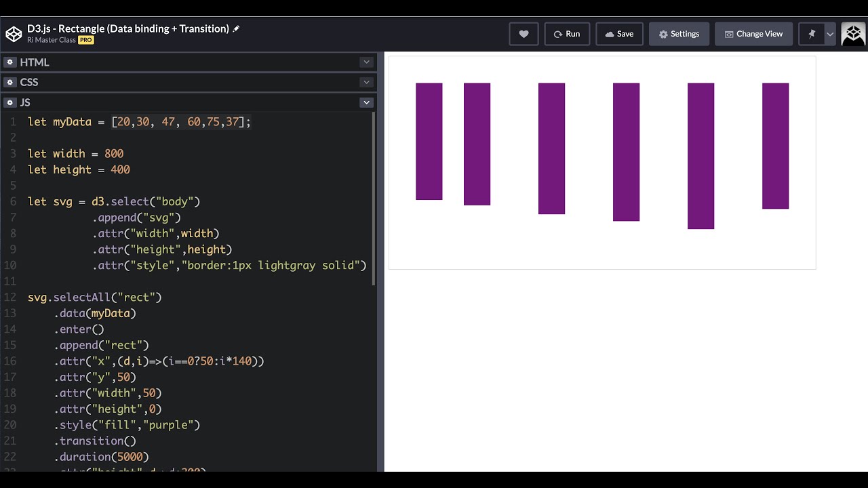
Task: Click the first purple bar in preview
Action: pos(429,141)
